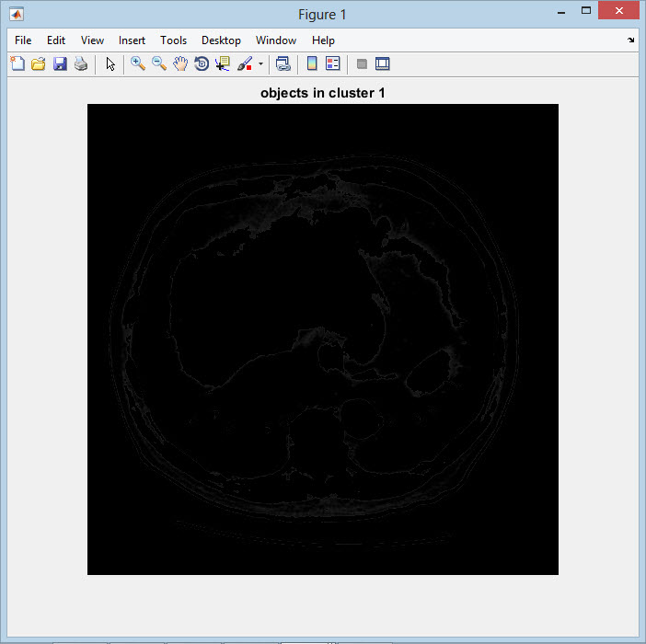
Task: Open the File menu
Action: coord(23,40)
